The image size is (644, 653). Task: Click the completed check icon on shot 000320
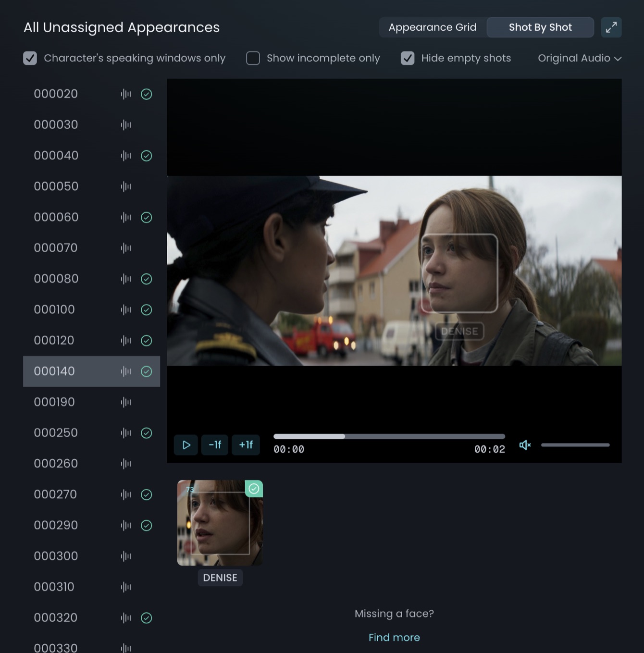[x=147, y=618]
